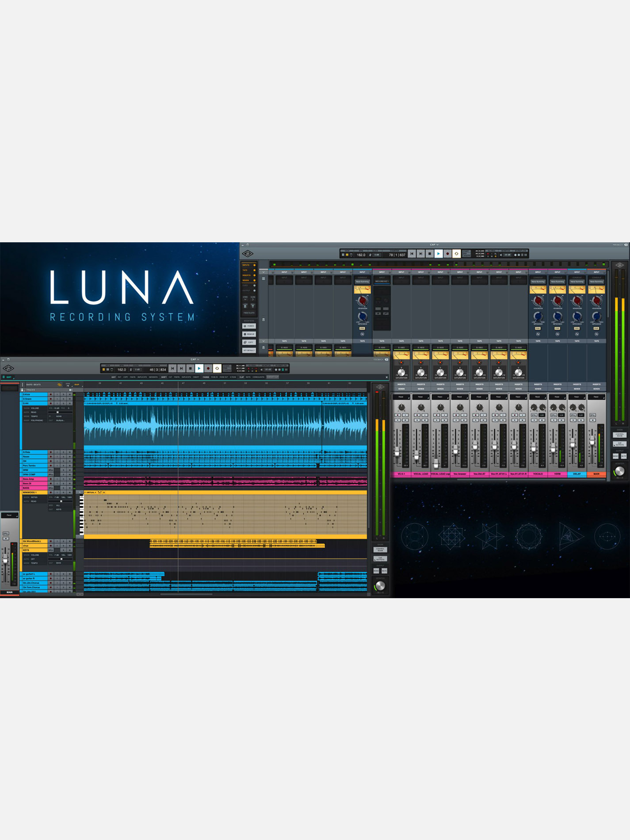Viewport: 630px width, 840px height.
Task: Select the D.HH track name
Action: pos(34,403)
